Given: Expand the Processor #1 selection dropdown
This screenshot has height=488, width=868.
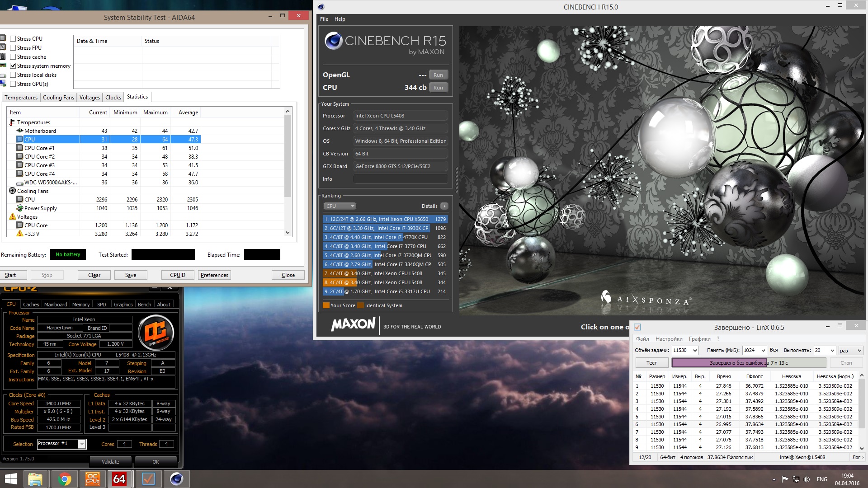Looking at the screenshot, I should (82, 444).
